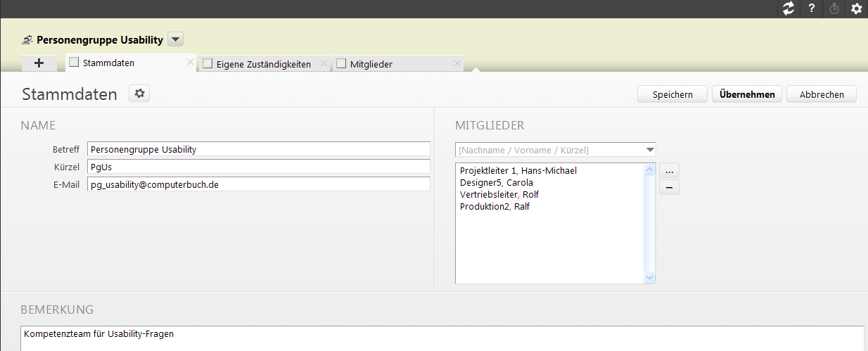Click the refresh arrows icon in top bar
Image resolution: width=868 pixels, height=351 pixels.
point(789,9)
